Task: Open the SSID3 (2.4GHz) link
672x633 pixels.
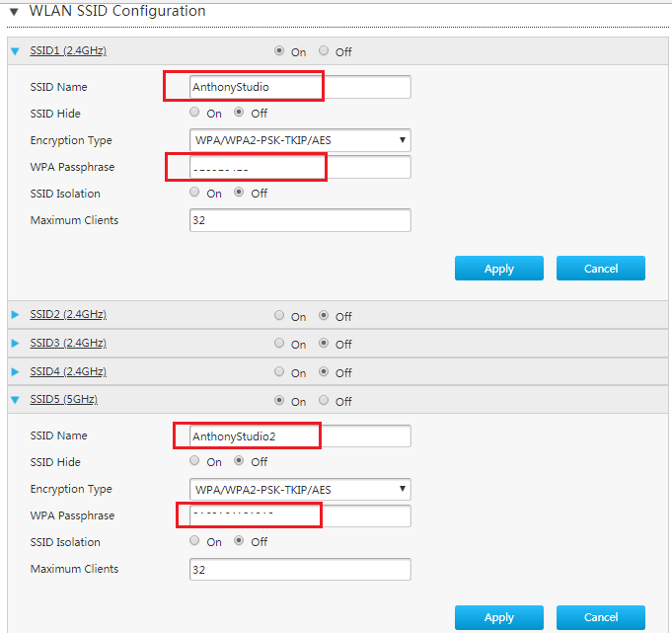Action: click(68, 343)
